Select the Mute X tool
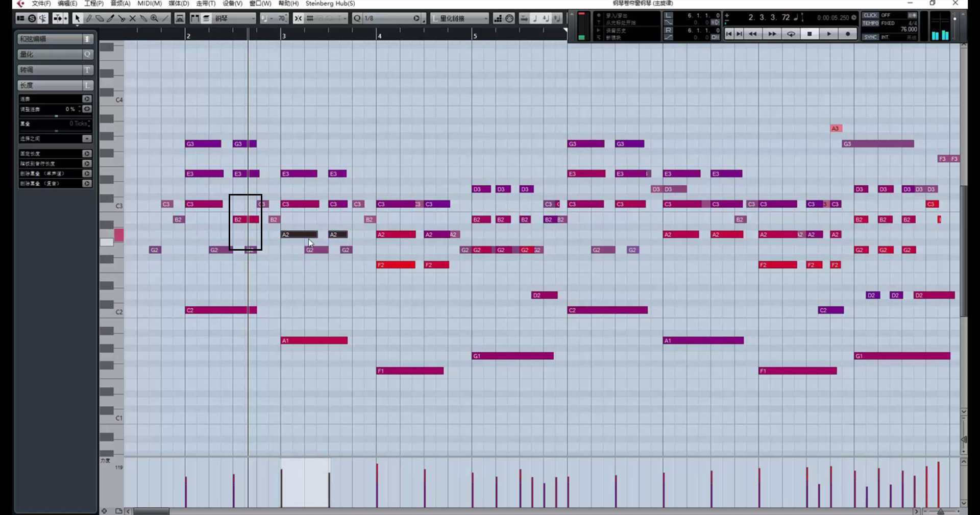 pyautogui.click(x=132, y=18)
